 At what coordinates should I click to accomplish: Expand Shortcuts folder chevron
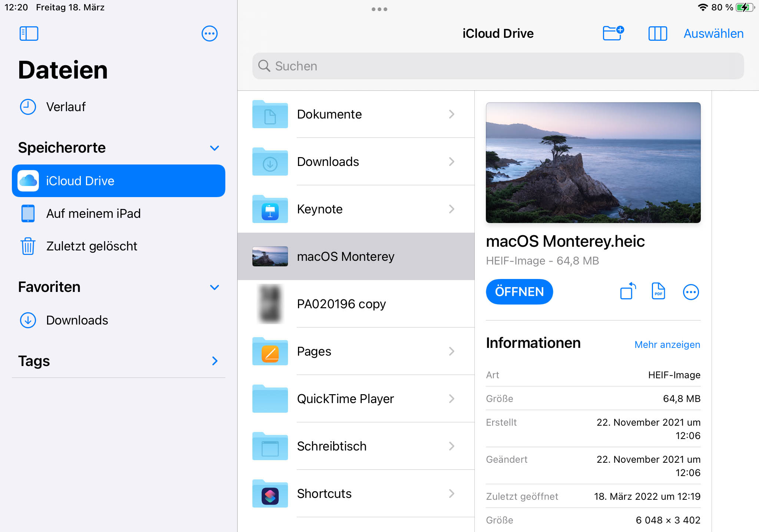pyautogui.click(x=451, y=493)
